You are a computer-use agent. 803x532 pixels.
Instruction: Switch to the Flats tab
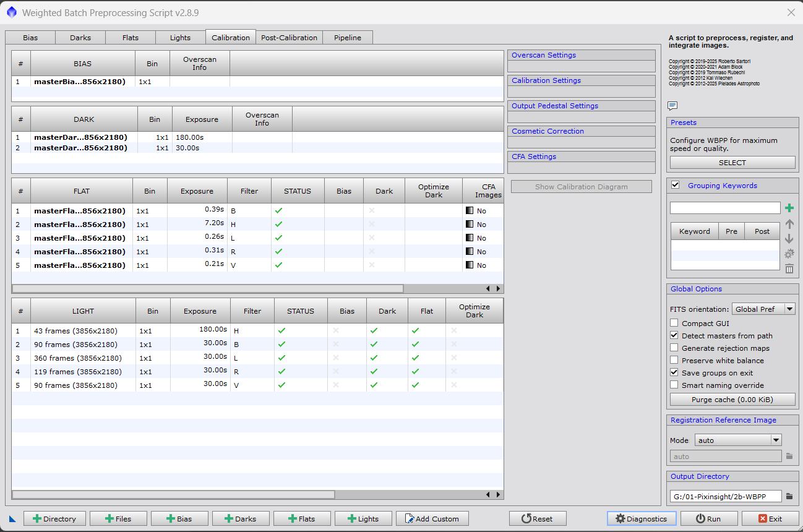pyautogui.click(x=131, y=38)
